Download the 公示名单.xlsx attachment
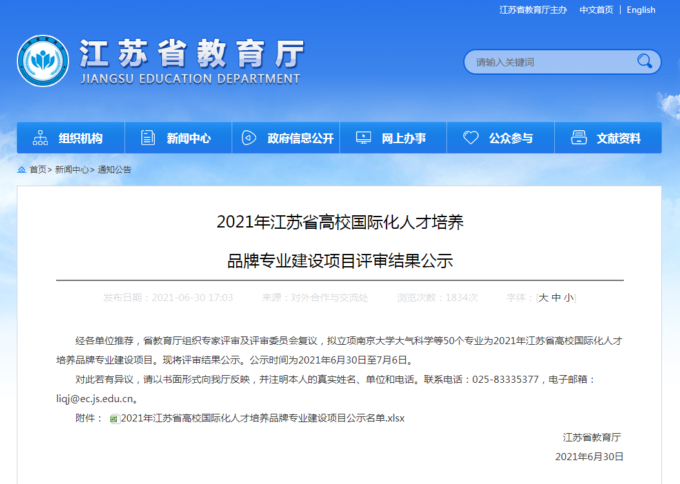680x484 pixels. click(x=261, y=418)
